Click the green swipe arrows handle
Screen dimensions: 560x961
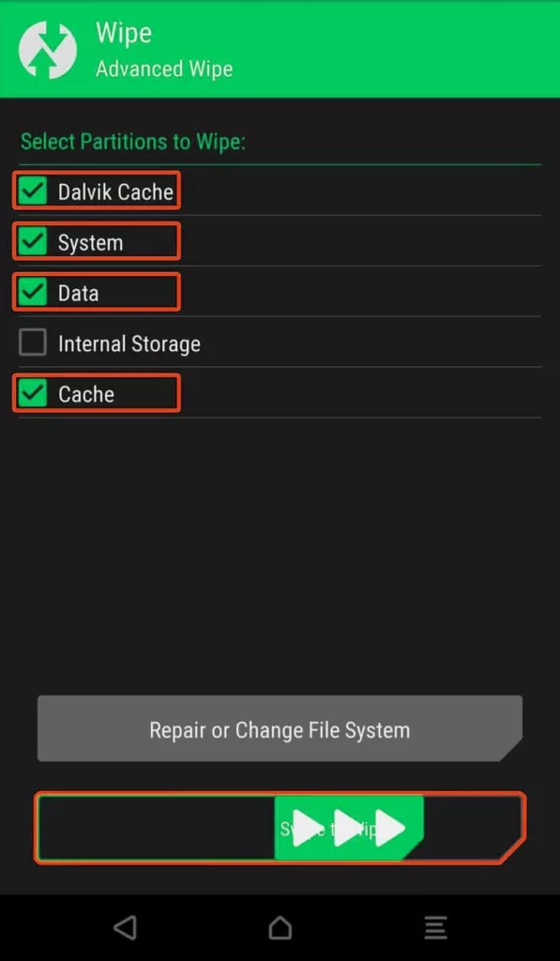349,828
